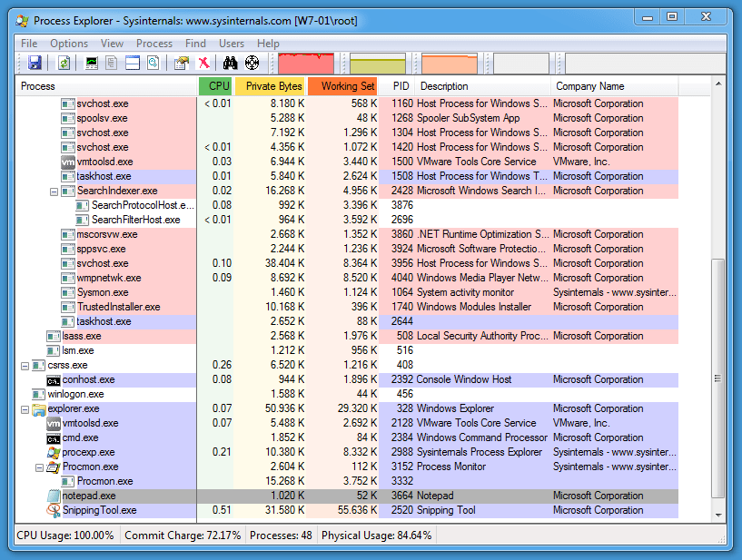
Task: Click the Save toolbar icon
Action: tap(35, 63)
